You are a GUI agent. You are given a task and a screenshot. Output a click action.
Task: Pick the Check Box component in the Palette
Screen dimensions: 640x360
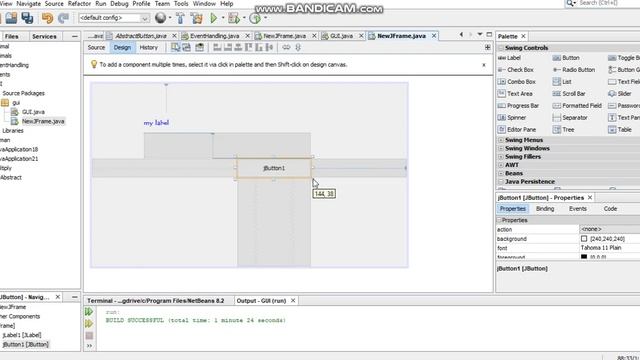pyautogui.click(x=516, y=70)
